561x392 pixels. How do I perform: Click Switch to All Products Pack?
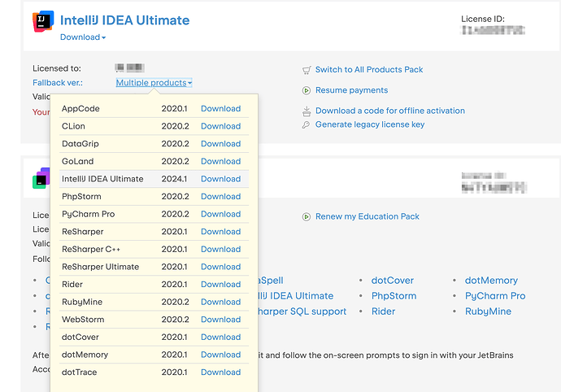[x=369, y=69]
